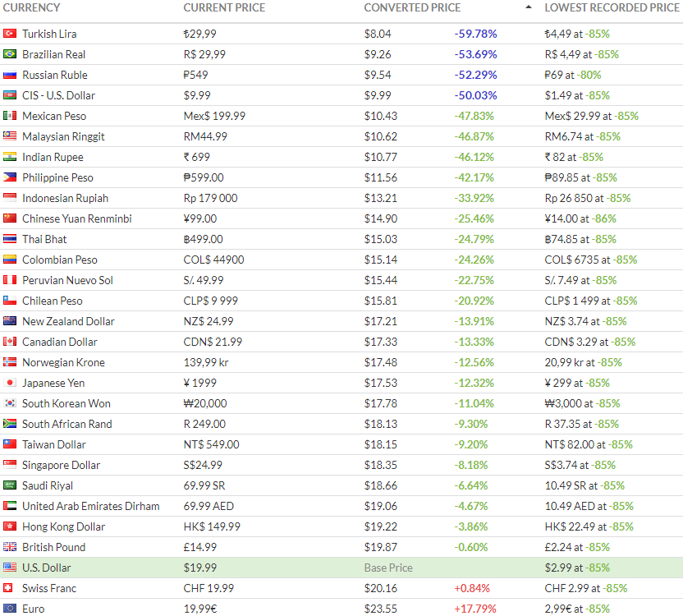The width and height of the screenshot is (683, 616).
Task: Sort by Current Price column header
Action: (223, 7)
